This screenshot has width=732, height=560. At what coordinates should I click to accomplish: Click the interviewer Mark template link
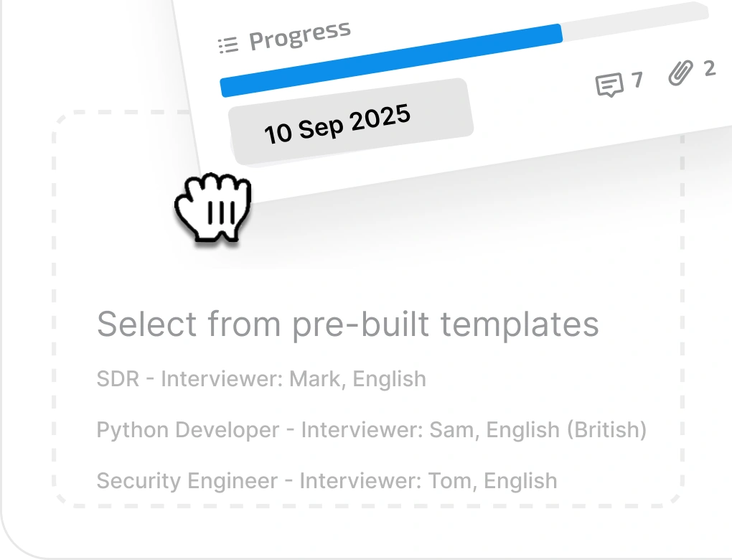tap(261, 378)
